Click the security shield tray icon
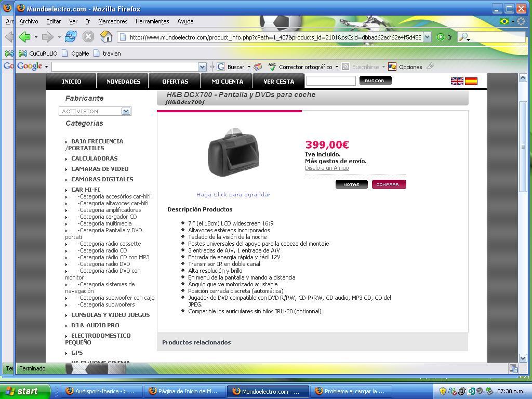Viewport: 532px width, 399px height. (x=443, y=391)
